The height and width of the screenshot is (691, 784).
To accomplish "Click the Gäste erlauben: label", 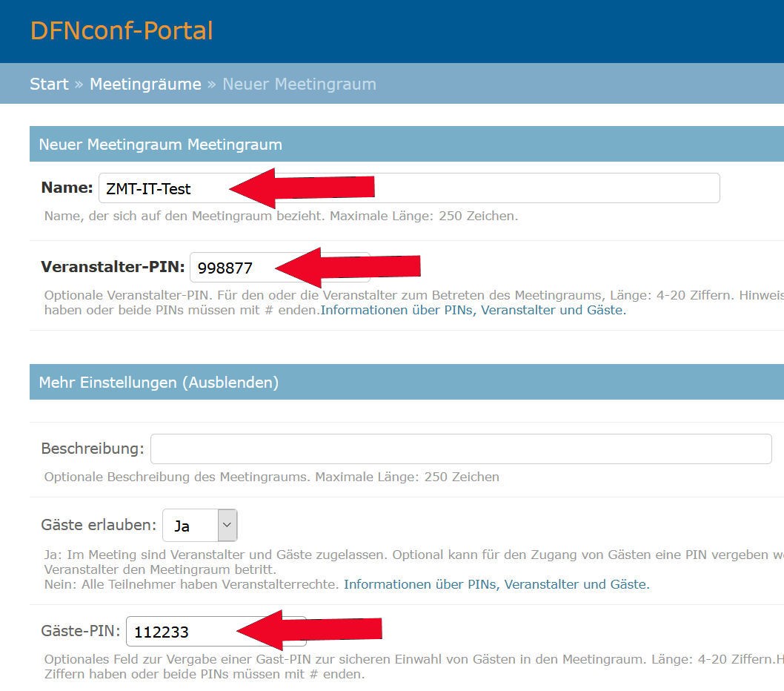I will (x=99, y=525).
